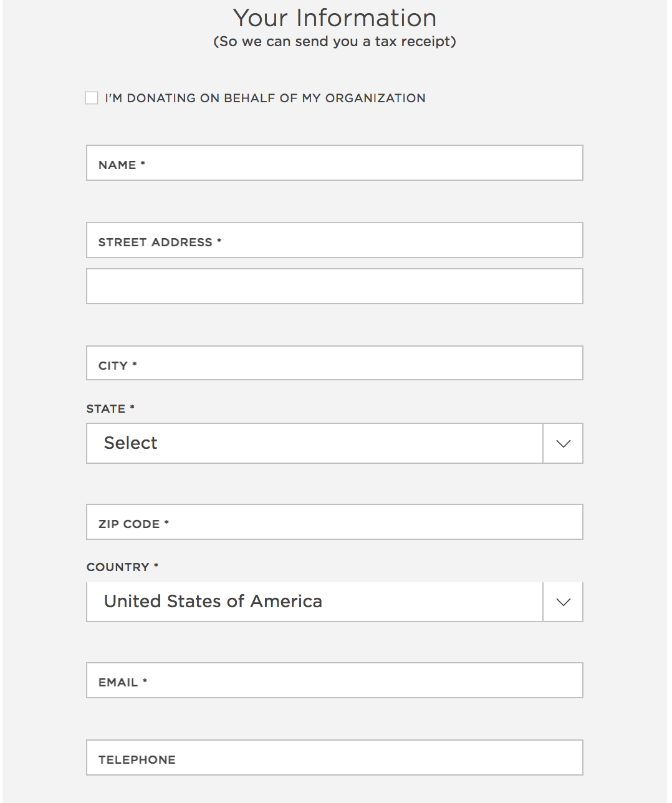Click the required asterisk beside COUNTRY label
Screen dimensions: 672x803
tap(156, 566)
